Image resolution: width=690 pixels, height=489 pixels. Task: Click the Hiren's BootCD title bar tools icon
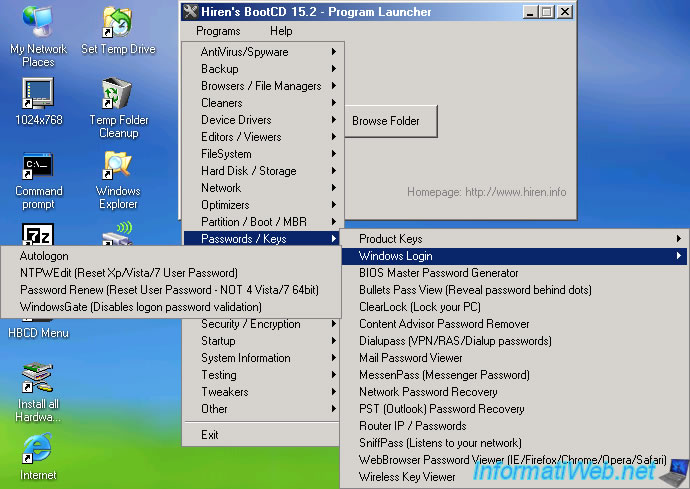[190, 11]
